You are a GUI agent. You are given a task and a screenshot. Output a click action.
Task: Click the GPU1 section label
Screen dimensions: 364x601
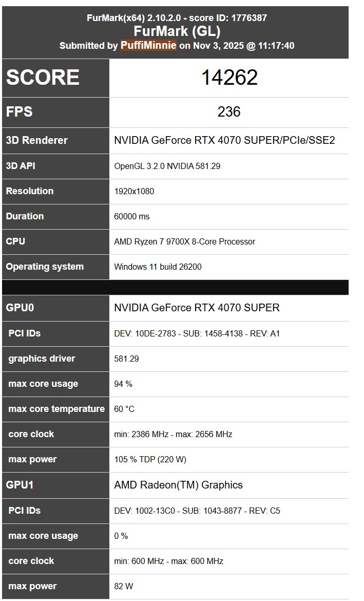[20, 485]
